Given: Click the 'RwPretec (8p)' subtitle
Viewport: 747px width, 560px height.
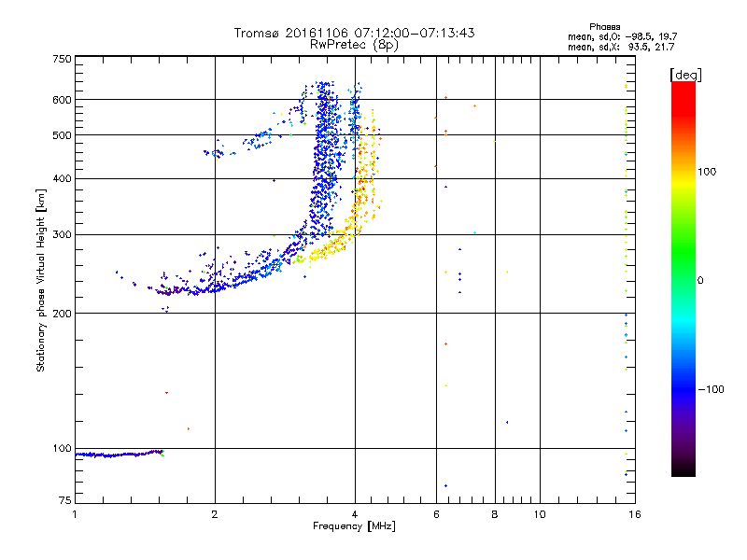Looking at the screenshot, I should (x=354, y=45).
